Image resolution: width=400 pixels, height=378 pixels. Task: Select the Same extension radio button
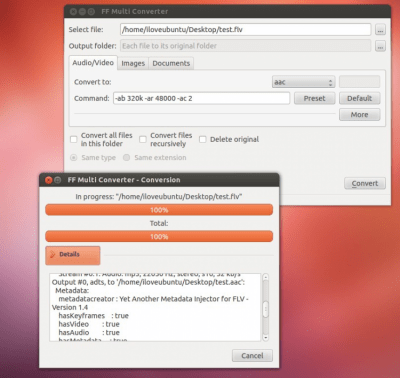point(126,157)
